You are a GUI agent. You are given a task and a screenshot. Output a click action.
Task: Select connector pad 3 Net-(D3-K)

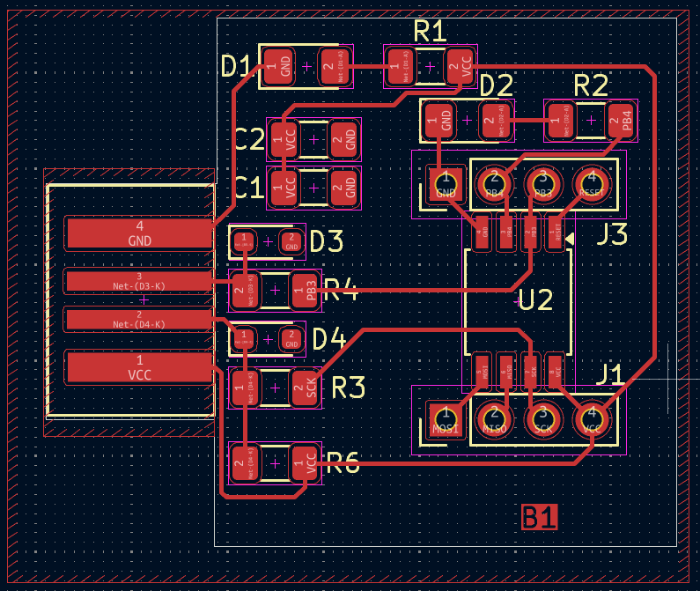(x=139, y=281)
